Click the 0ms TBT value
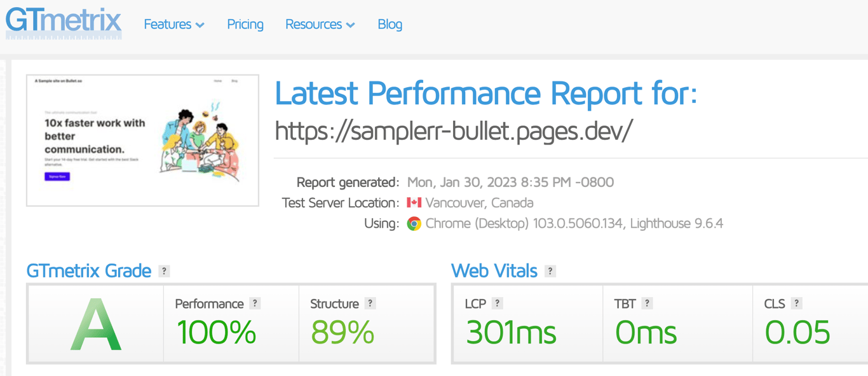 click(646, 332)
